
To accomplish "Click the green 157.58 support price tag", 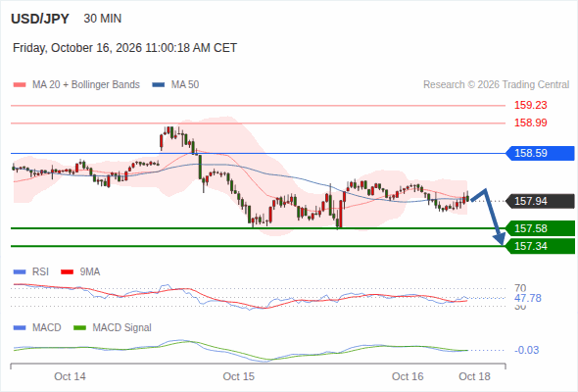I will tap(540, 228).
